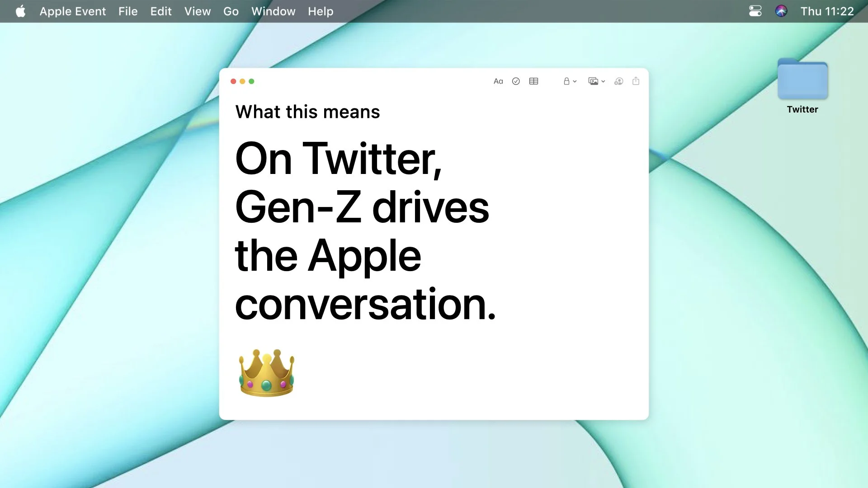Open the Window menu
The height and width of the screenshot is (488, 868).
(273, 11)
